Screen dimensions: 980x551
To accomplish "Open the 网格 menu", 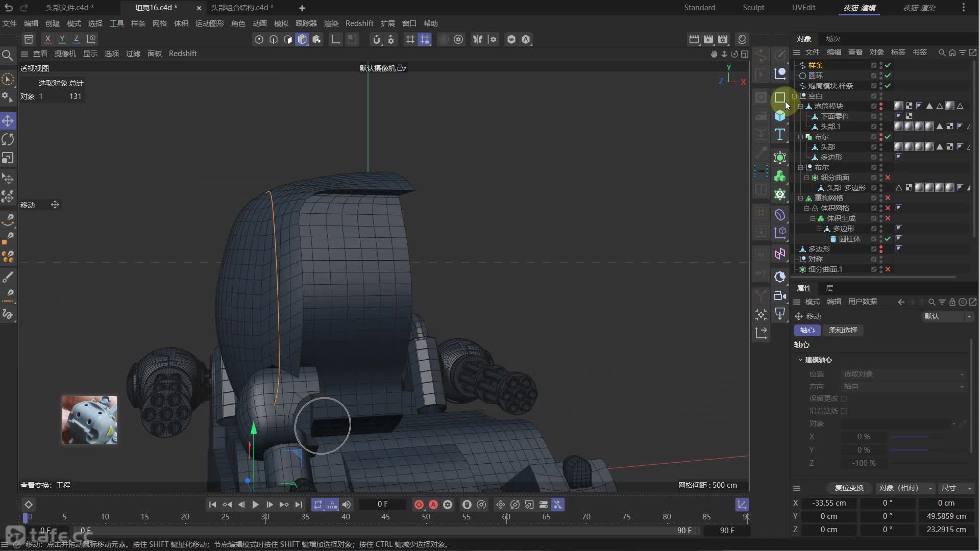I will click(x=159, y=23).
